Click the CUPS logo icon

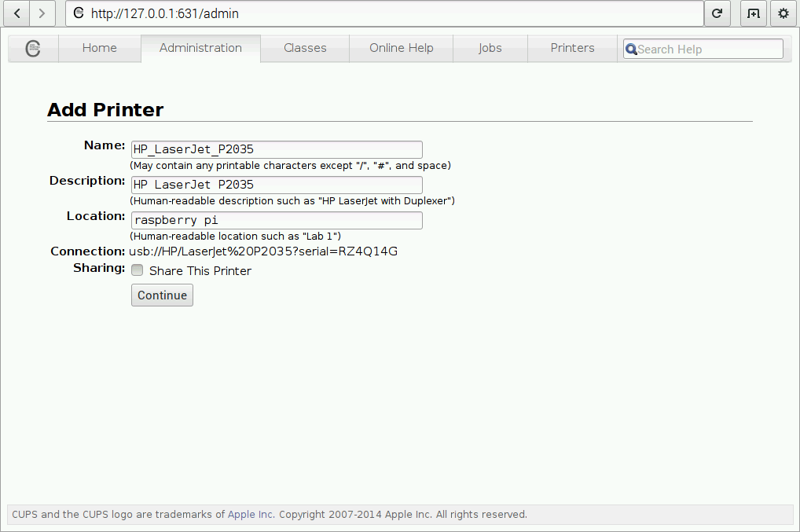click(33, 49)
